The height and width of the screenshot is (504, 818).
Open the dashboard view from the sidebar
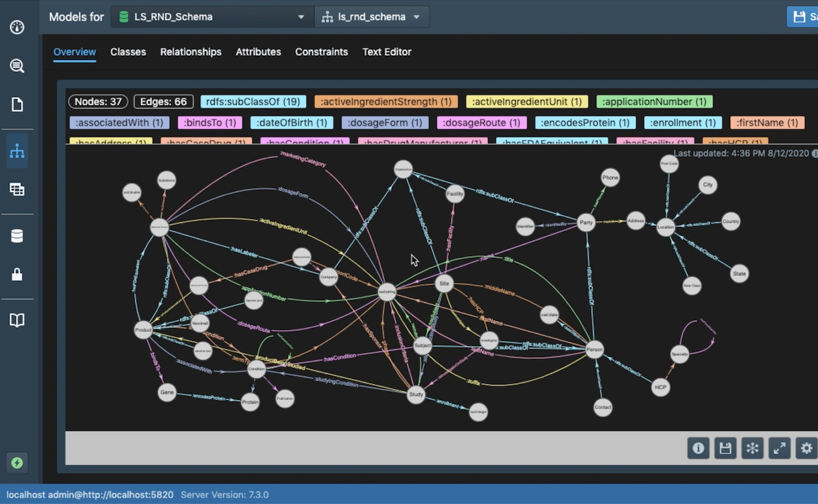pyautogui.click(x=17, y=27)
